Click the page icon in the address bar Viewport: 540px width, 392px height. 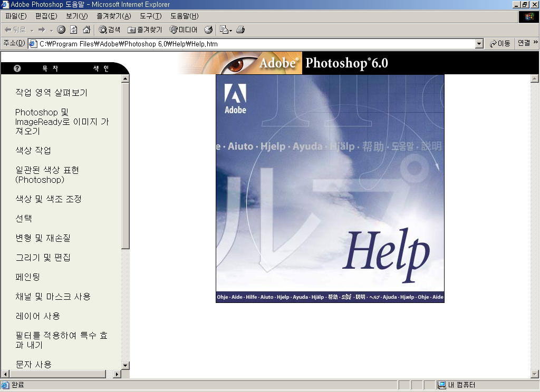tap(33, 44)
